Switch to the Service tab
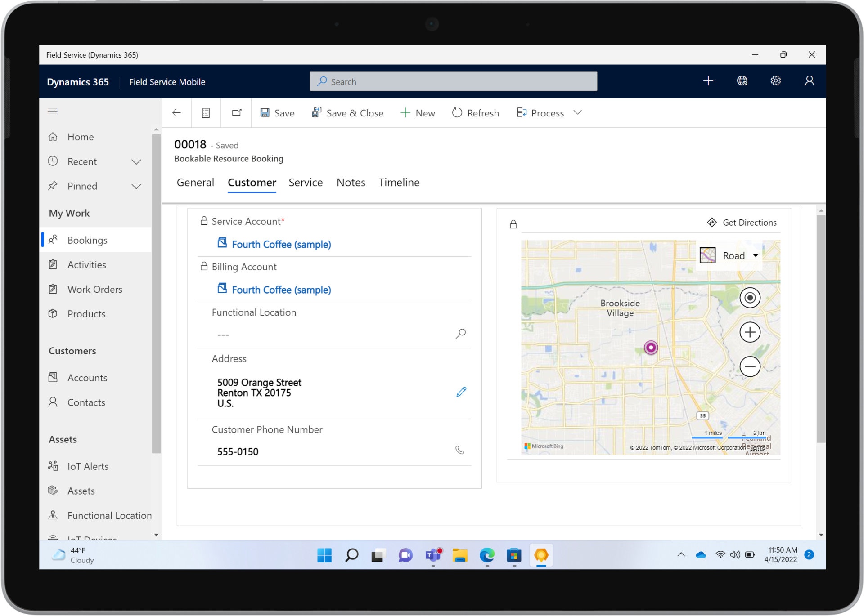Screen dimensions: 864x616 [x=306, y=183]
